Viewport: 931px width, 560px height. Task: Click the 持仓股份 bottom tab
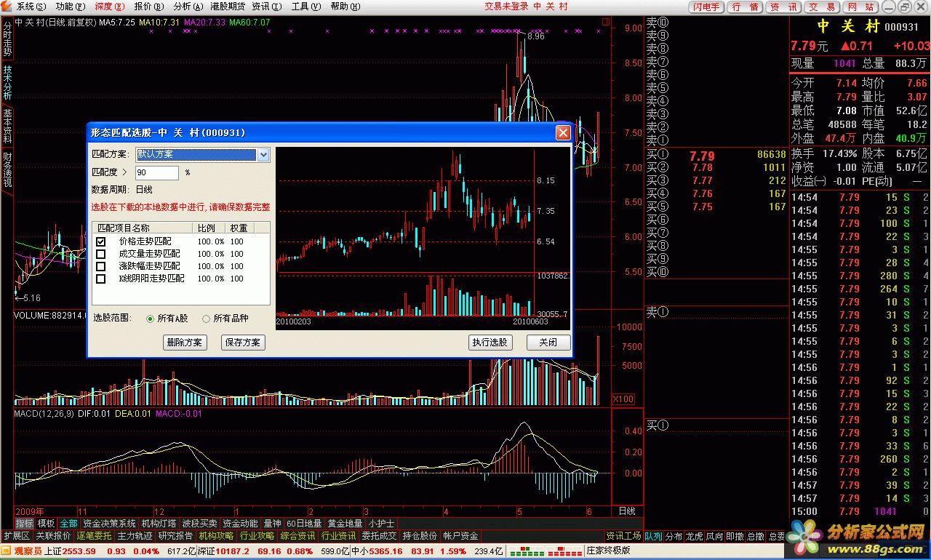coord(420,536)
